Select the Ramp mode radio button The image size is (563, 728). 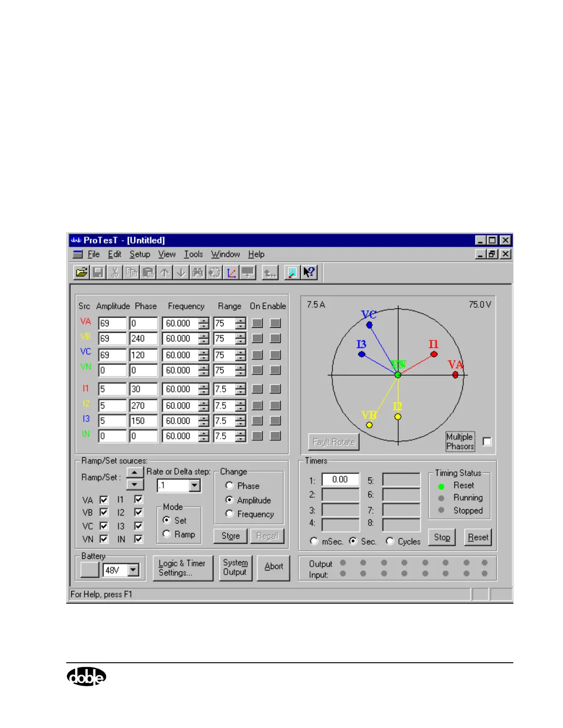(x=167, y=534)
